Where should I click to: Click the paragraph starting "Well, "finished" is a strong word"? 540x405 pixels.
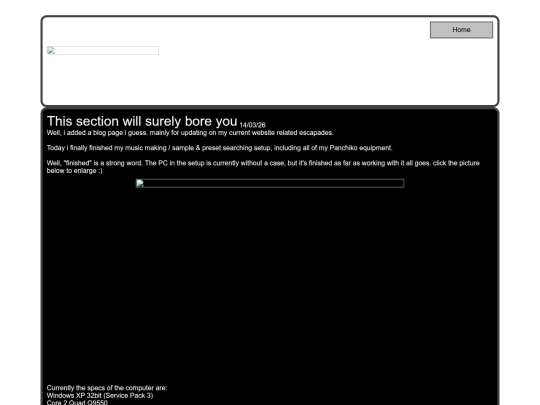coord(263,167)
